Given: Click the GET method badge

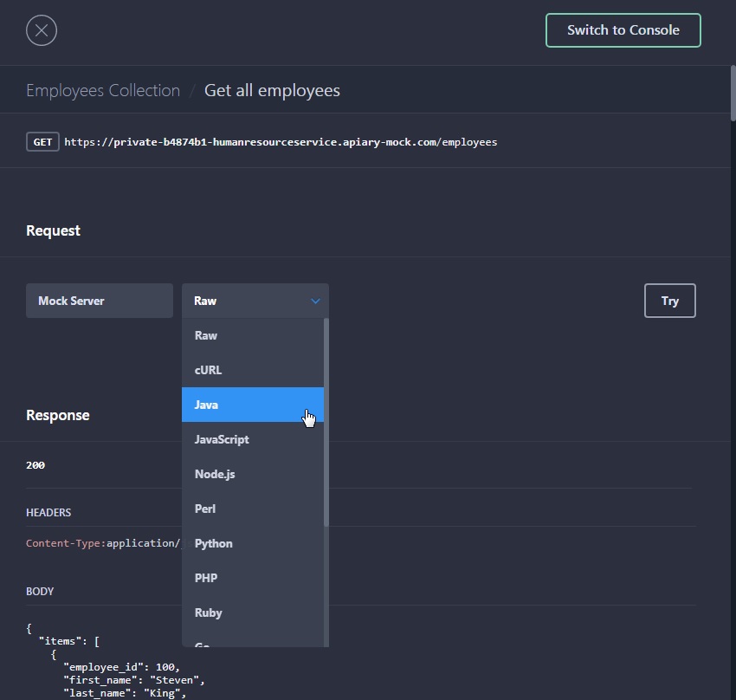Looking at the screenshot, I should [42, 141].
